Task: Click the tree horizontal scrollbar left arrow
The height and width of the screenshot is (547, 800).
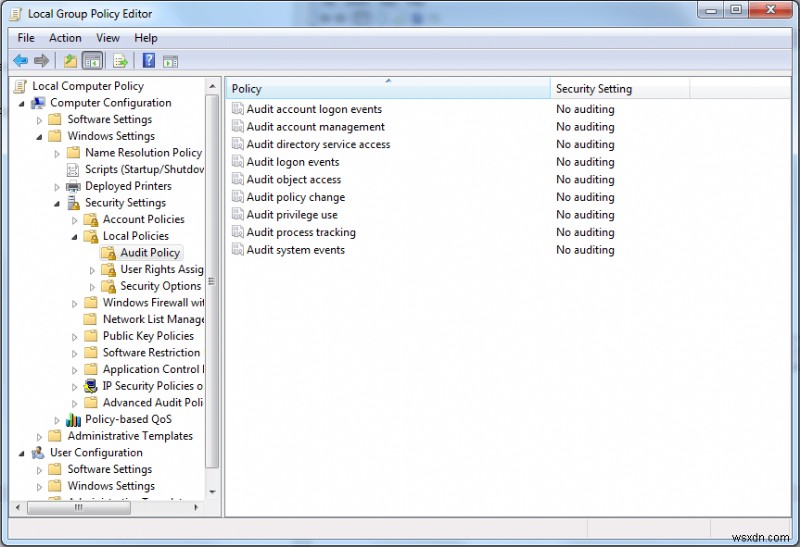Action: point(18,508)
